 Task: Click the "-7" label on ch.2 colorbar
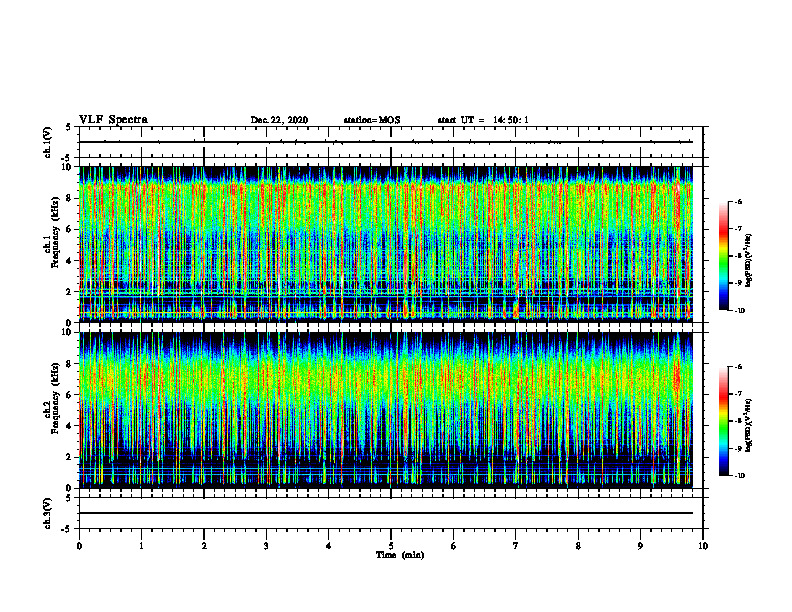738,394
